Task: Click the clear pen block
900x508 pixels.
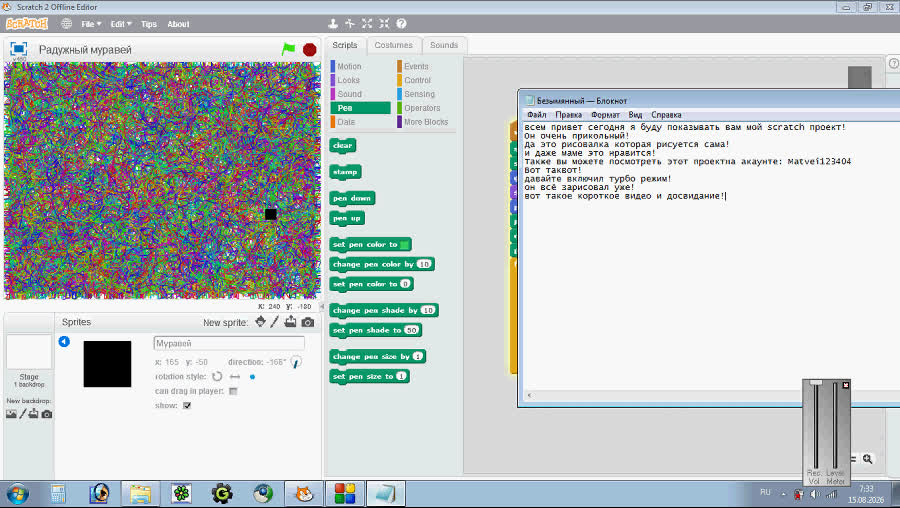Action: click(x=343, y=146)
